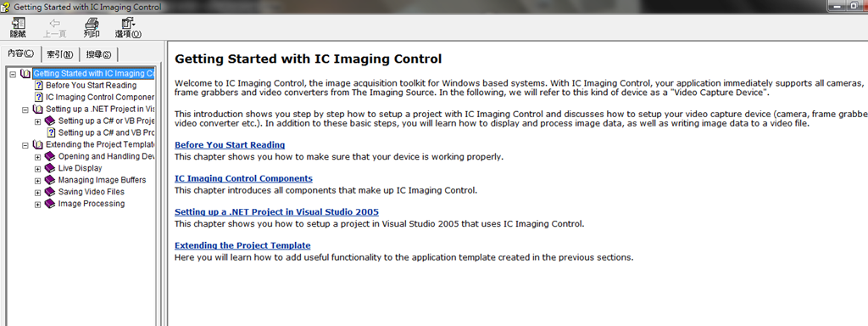
Task: Click the Hide (隱藏) toolbar icon
Action: [x=19, y=24]
